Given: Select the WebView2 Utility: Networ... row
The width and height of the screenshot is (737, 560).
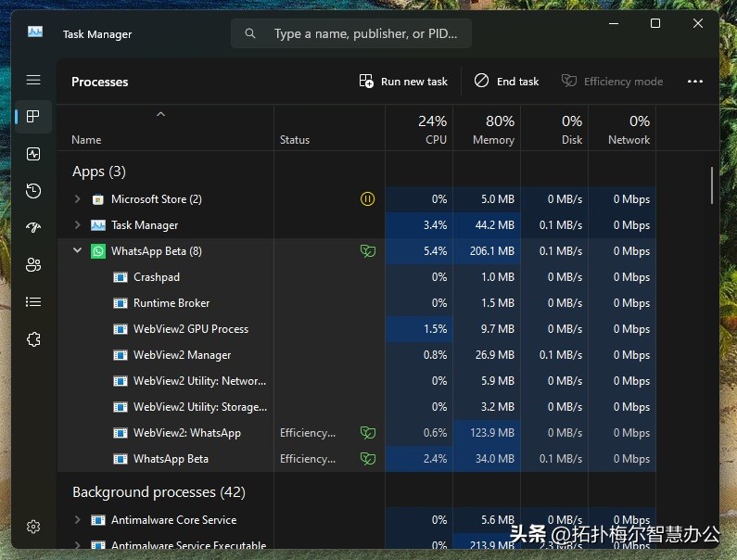Looking at the screenshot, I should click(x=356, y=381).
